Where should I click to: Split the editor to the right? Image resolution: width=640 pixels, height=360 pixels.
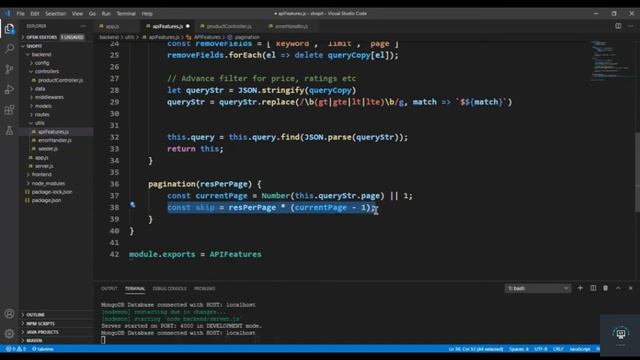pyautogui.click(x=618, y=26)
